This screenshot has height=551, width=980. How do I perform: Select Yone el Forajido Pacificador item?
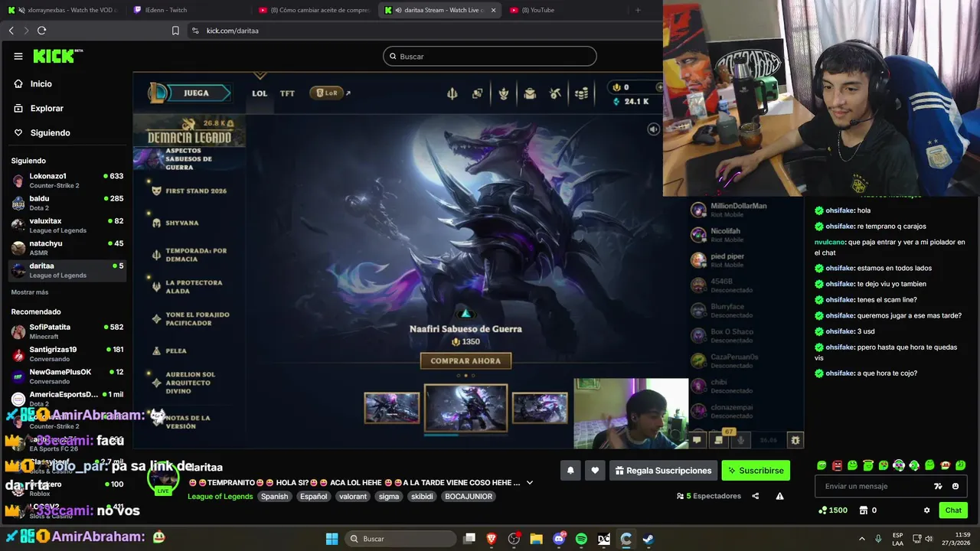191,319
